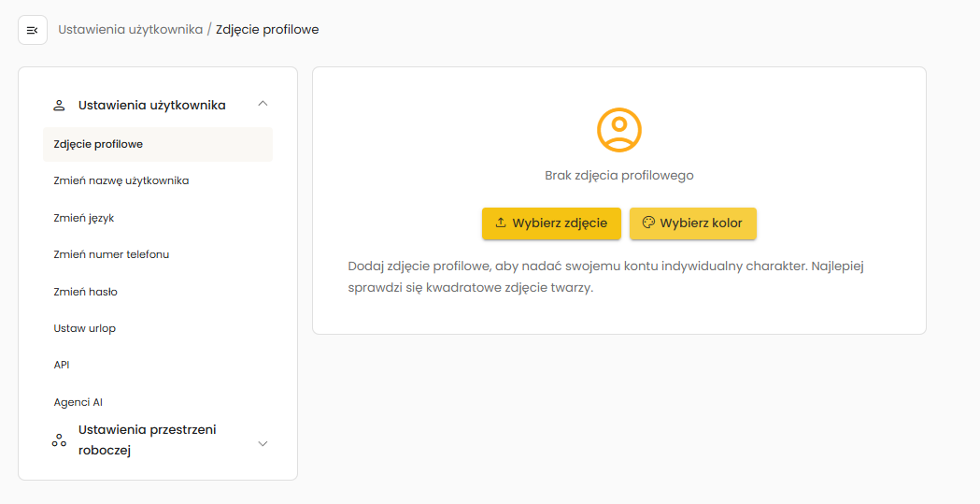Expand the Ustawienia przestrzeni roboczej chevron
Image resolution: width=980 pixels, height=504 pixels.
pos(263,443)
